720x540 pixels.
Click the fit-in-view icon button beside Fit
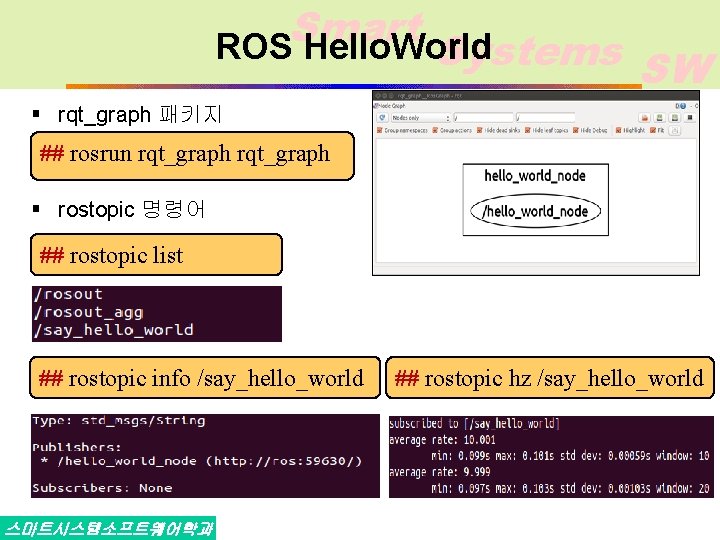(675, 131)
